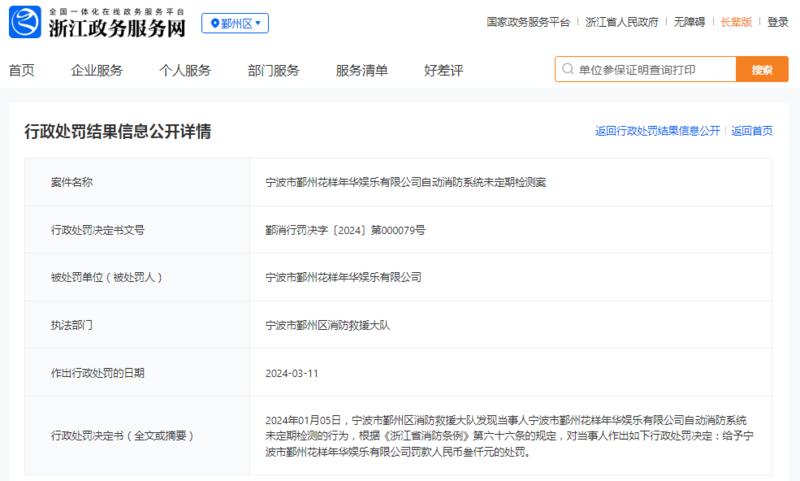Click the orange 搜索 button
The image size is (800, 481).
(762, 69)
